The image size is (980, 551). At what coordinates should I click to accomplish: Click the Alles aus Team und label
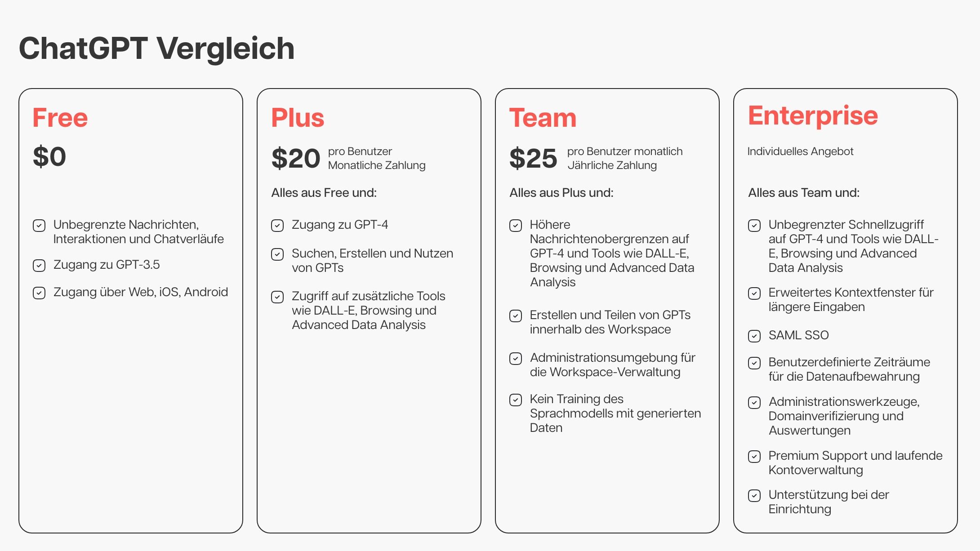[804, 193]
